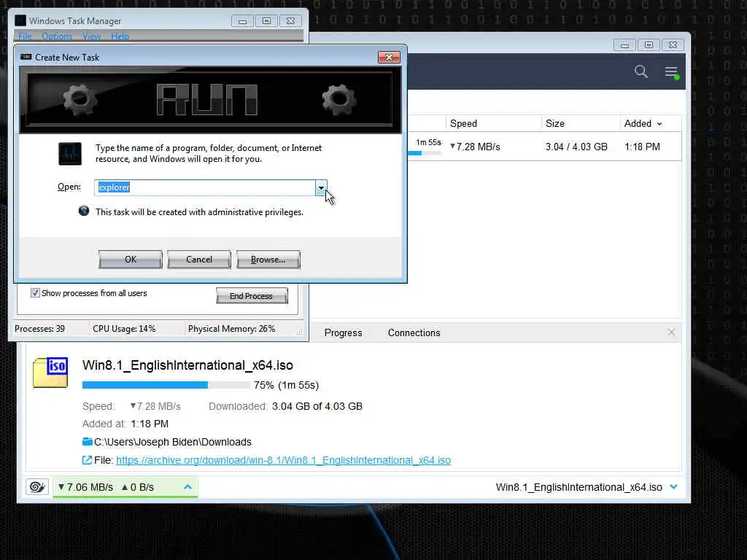This screenshot has width=747, height=560.
Task: Click the external link icon beside File
Action: [87, 460]
